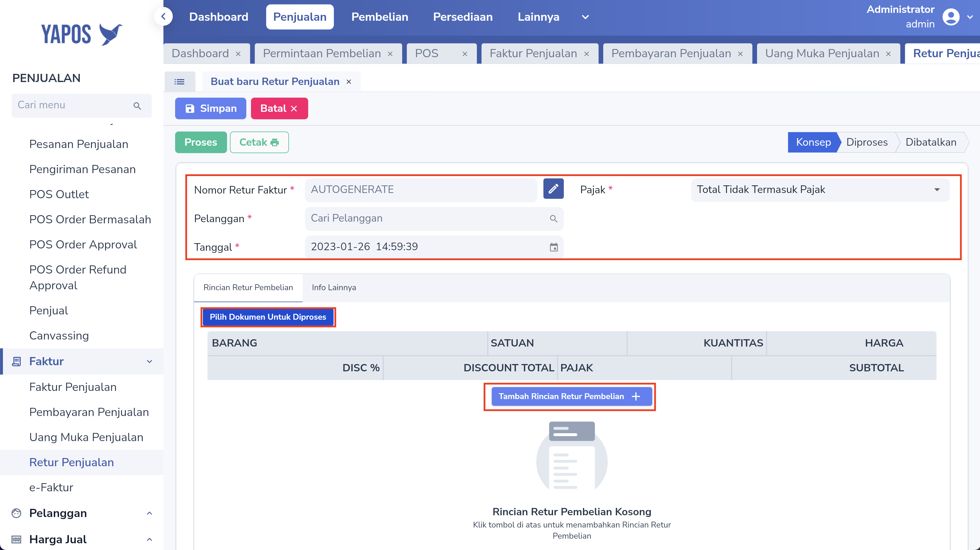The image size is (980, 550).
Task: Click the search icon in Cari Pelanggan
Action: click(x=554, y=218)
